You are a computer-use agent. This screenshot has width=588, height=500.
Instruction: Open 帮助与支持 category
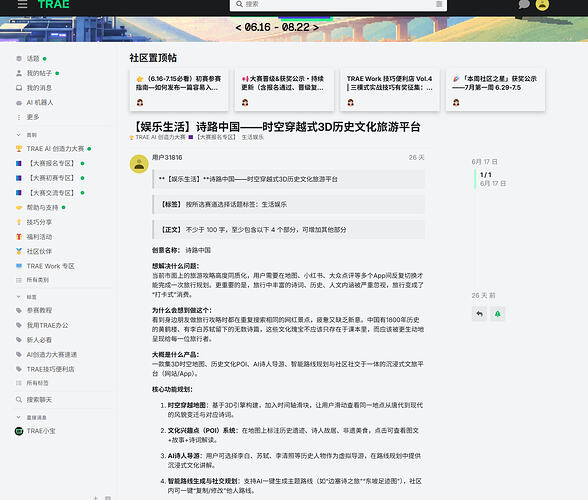point(42,207)
